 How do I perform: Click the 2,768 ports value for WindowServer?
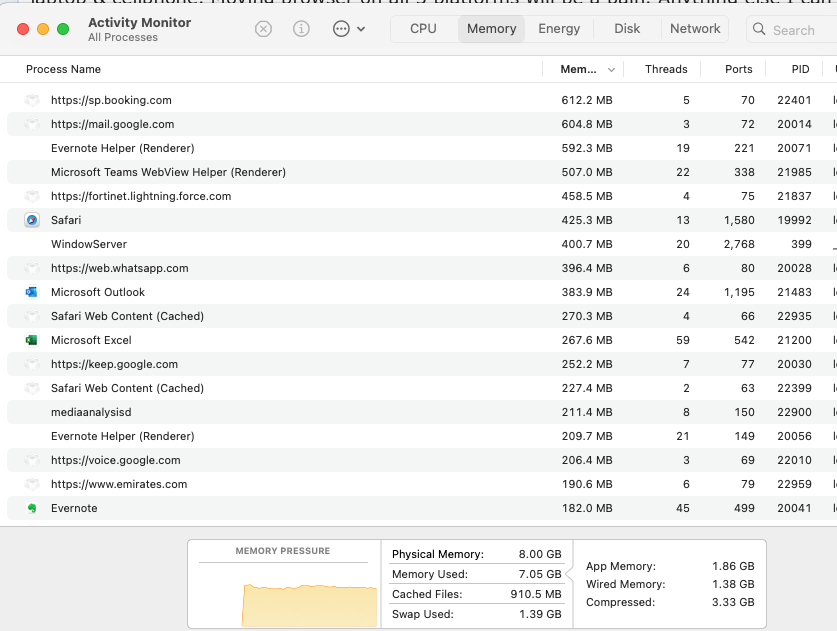click(739, 244)
